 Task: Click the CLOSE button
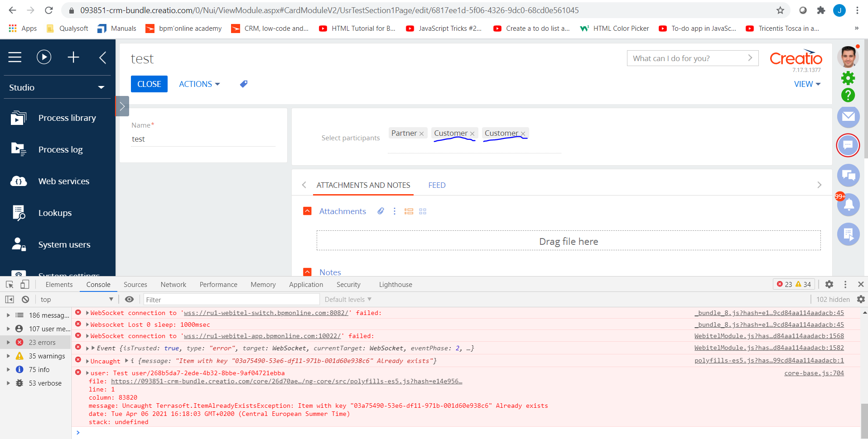(x=149, y=84)
